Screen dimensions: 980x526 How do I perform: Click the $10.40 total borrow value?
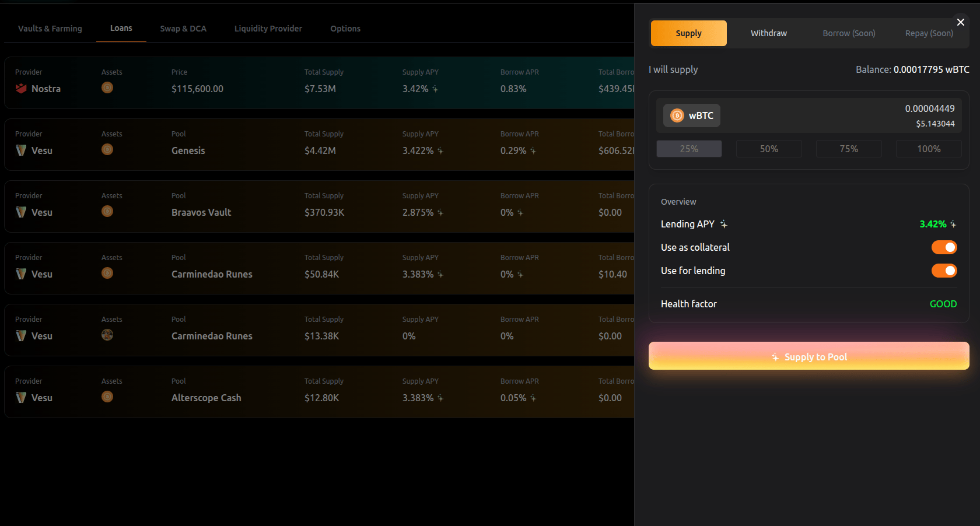(612, 274)
